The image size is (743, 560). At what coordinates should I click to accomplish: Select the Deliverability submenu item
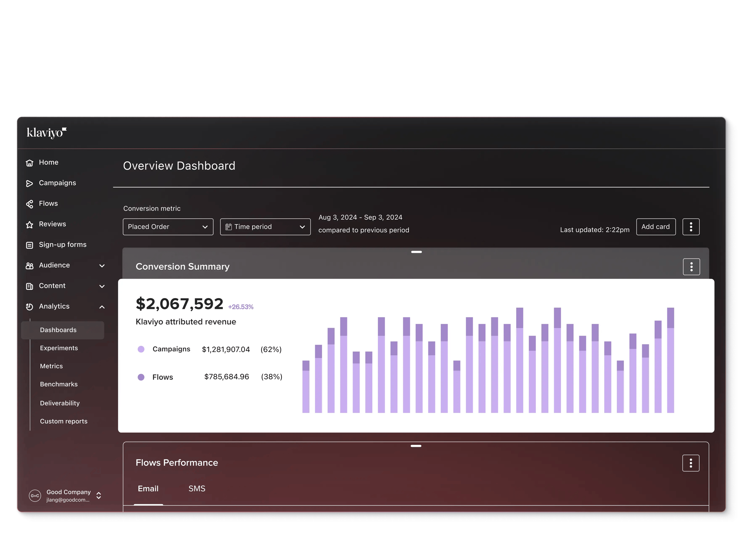60,403
